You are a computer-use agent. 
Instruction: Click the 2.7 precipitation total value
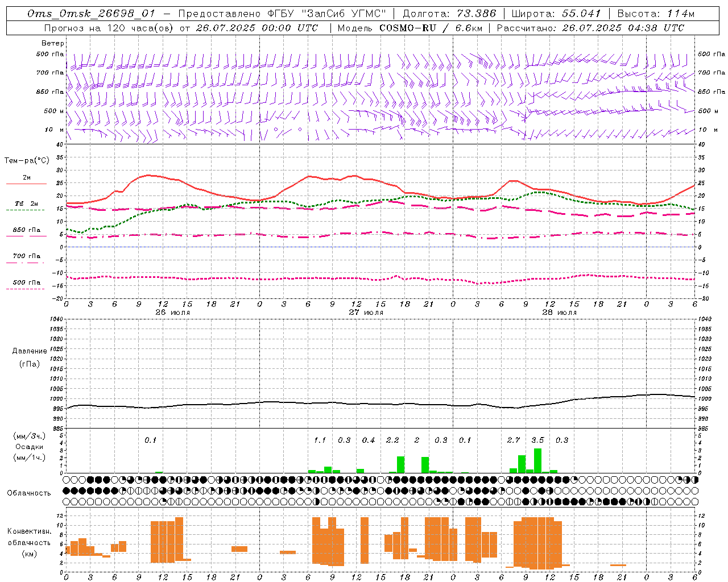[514, 440]
